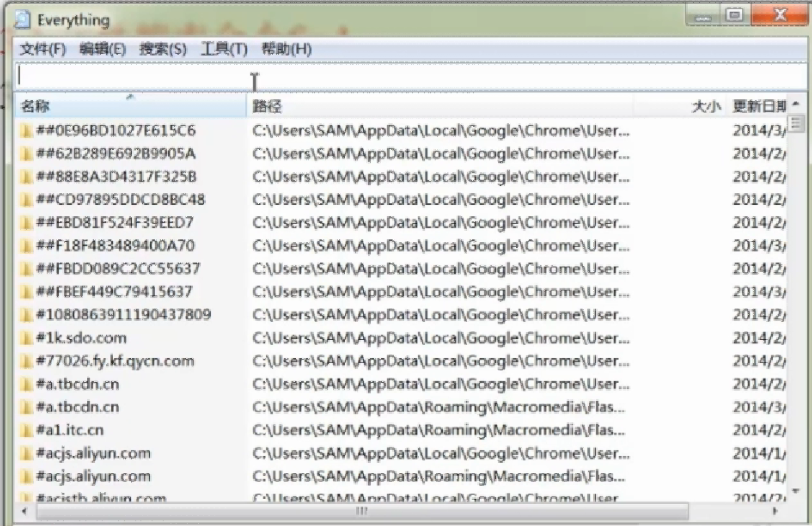812x526 pixels.
Task: Select the ##FBEF449C79415637 folder name
Action: click(x=114, y=291)
